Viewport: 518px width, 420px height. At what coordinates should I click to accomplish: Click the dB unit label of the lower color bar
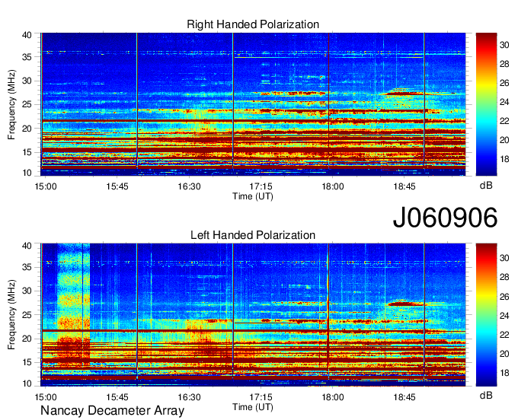coord(486,396)
